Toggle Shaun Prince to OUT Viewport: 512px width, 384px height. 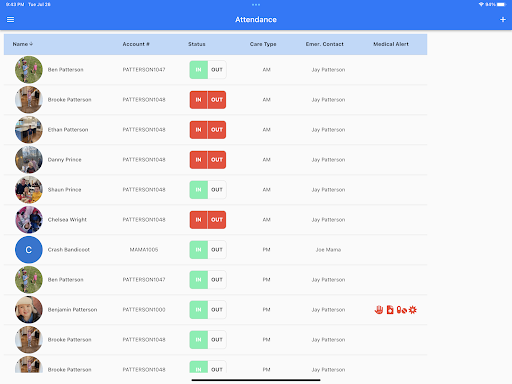(217, 190)
